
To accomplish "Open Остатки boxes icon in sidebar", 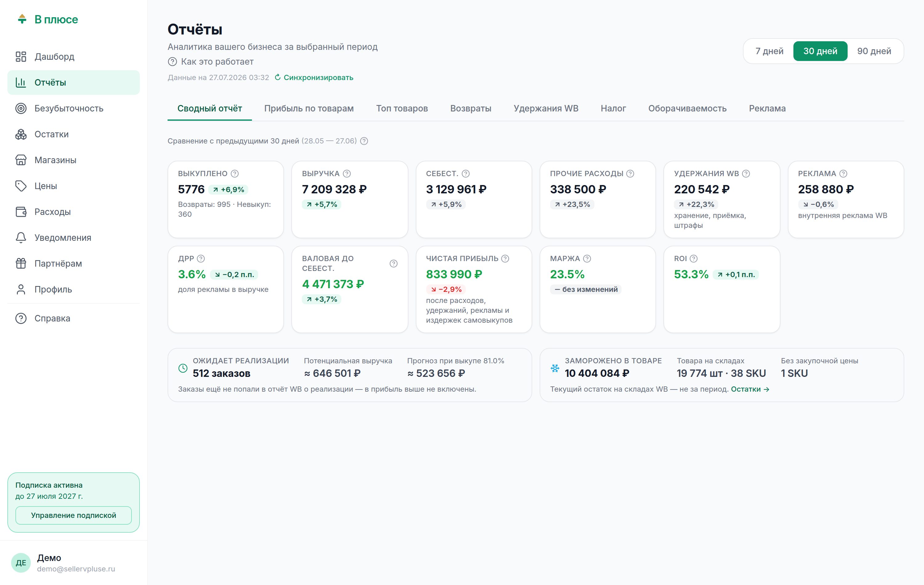I will click(21, 134).
